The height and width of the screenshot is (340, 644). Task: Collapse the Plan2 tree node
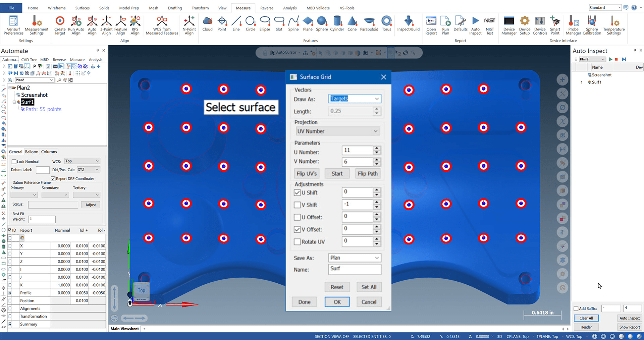coord(10,88)
